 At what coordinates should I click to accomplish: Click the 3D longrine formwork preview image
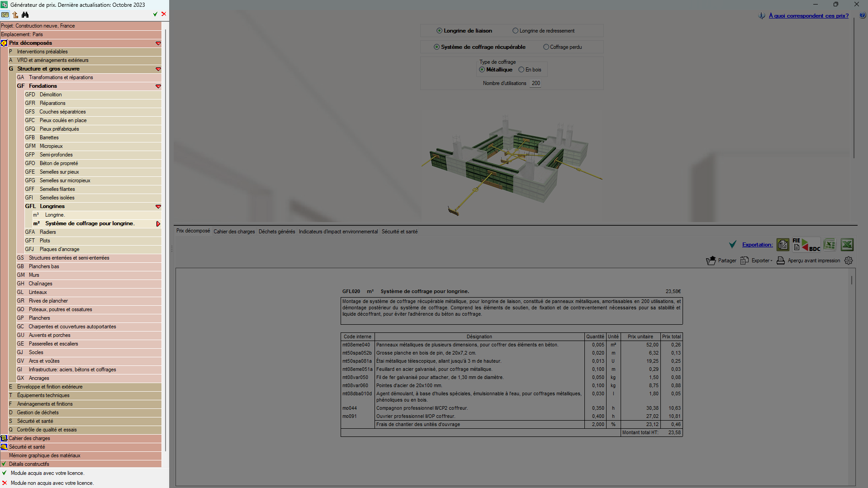pos(512,165)
